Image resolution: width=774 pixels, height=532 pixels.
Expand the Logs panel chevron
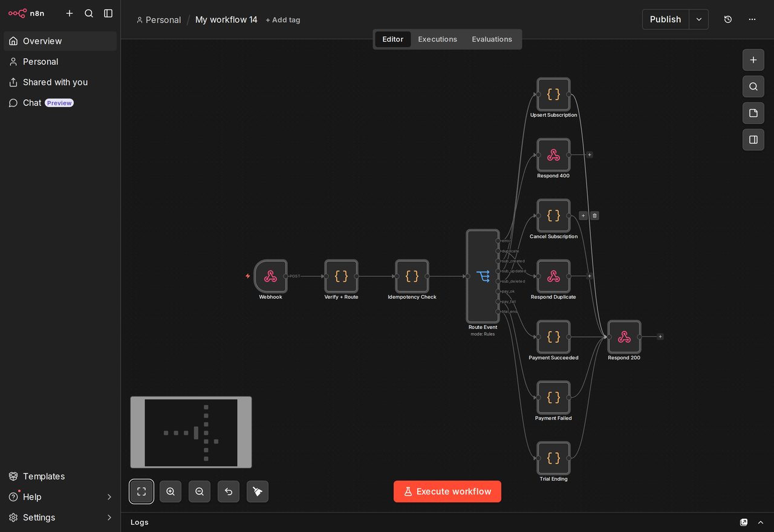point(761,522)
